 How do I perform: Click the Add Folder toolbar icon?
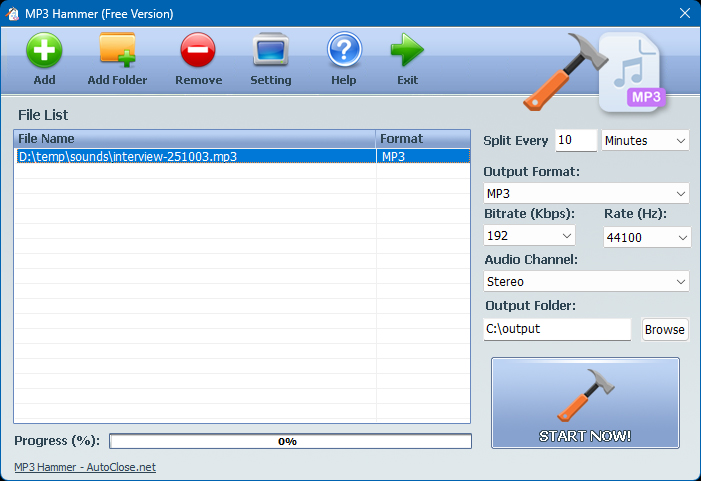coord(117,50)
